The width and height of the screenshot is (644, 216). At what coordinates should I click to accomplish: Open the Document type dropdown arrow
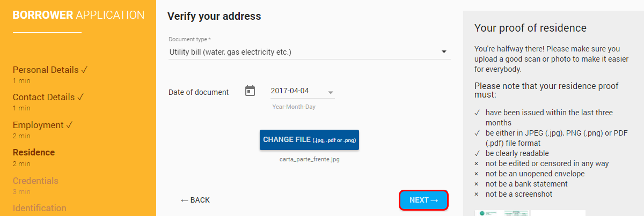(x=444, y=52)
